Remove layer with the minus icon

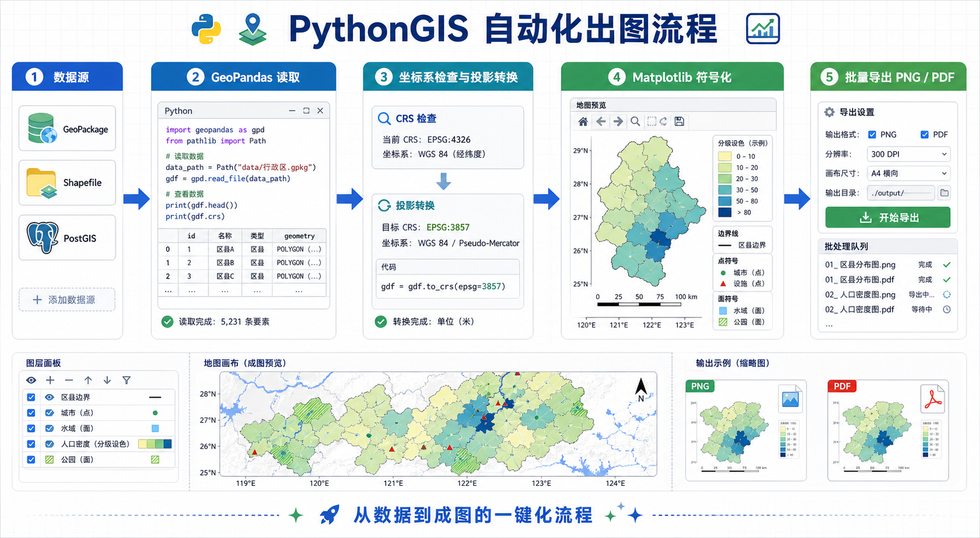point(69,380)
